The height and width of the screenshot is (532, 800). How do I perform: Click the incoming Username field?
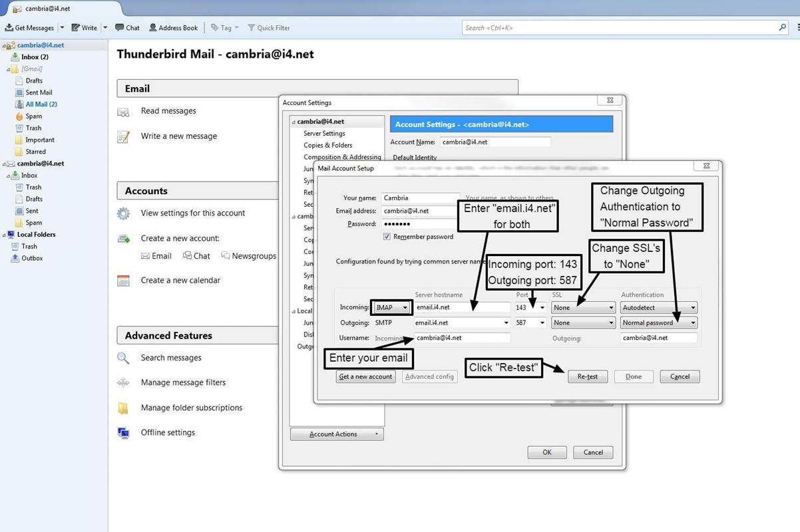pyautogui.click(x=462, y=338)
